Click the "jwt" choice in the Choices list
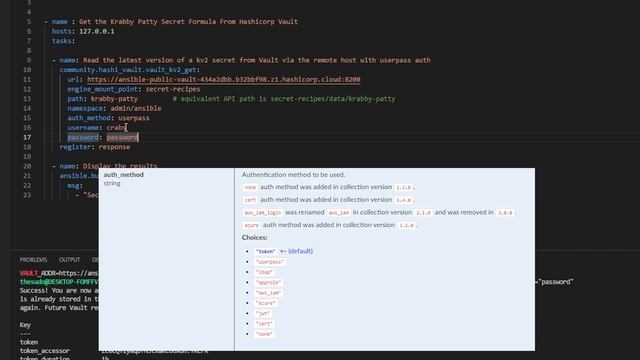This screenshot has width=640, height=360. point(263,313)
